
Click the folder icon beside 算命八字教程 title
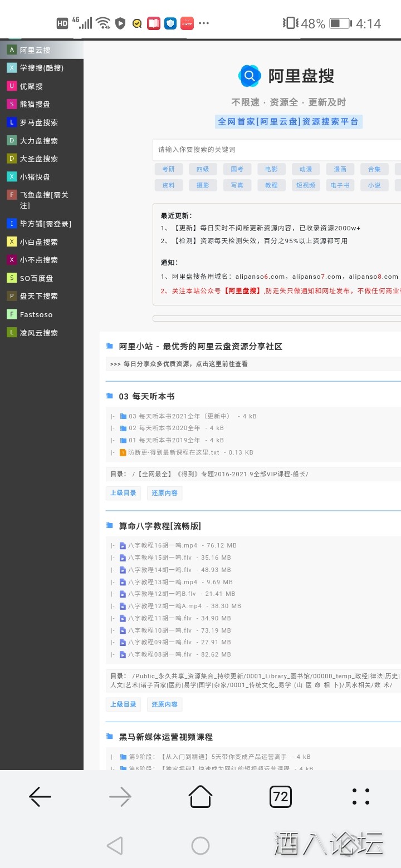[x=110, y=526]
